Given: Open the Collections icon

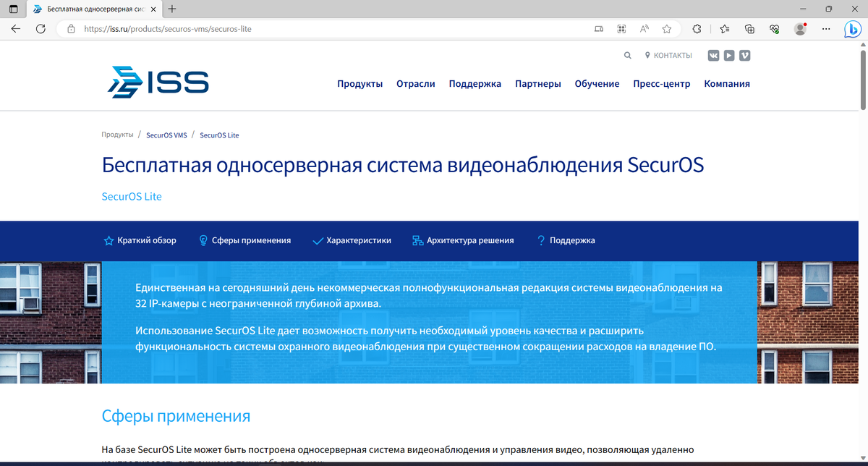Looking at the screenshot, I should pos(749,29).
